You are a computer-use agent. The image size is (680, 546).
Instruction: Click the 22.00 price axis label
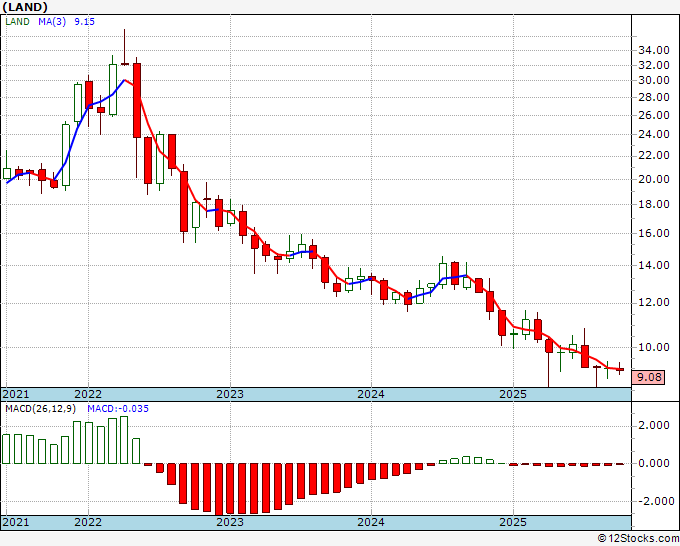[x=654, y=155]
